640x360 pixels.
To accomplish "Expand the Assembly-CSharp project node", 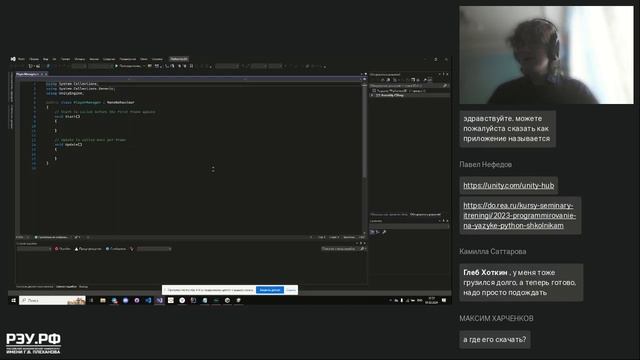I will coord(372,95).
